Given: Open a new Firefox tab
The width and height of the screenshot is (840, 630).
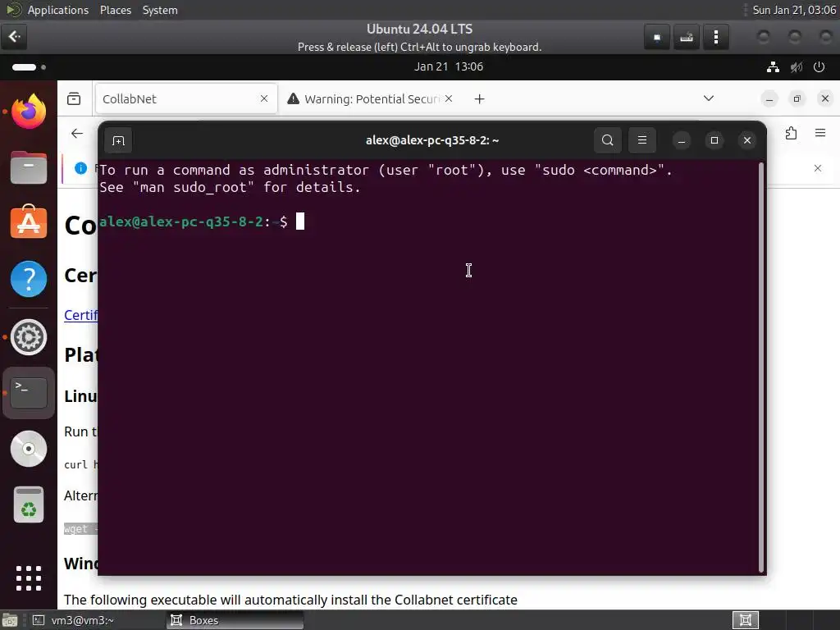Looking at the screenshot, I should click(479, 98).
